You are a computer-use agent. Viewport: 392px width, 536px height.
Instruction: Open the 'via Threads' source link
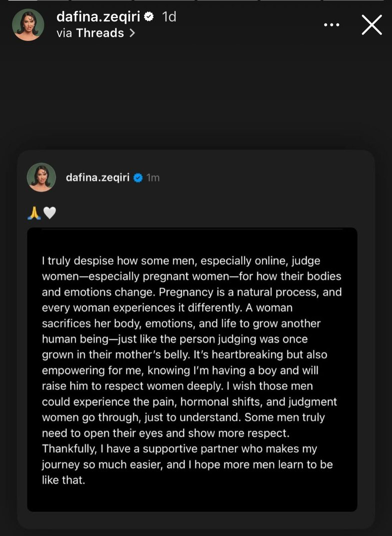(x=95, y=33)
